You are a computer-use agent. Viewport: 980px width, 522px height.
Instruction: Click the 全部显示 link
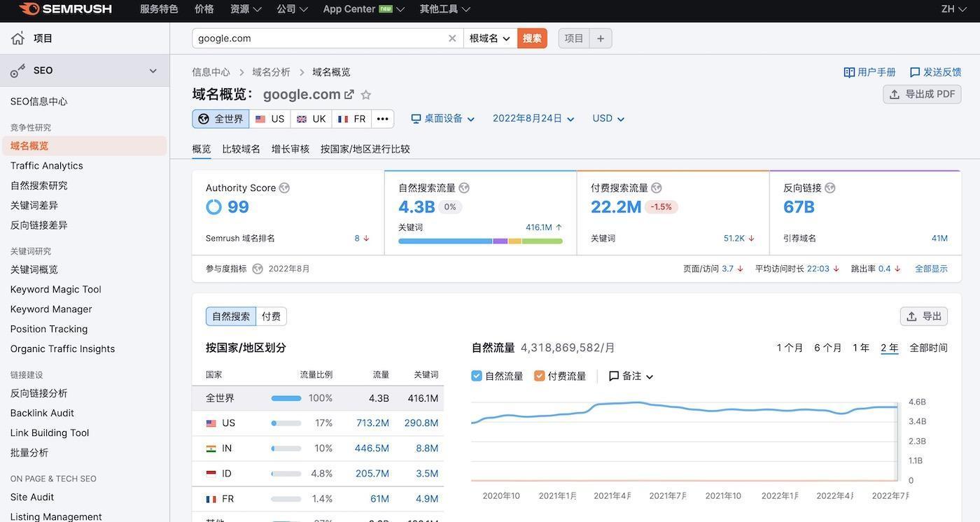coord(931,269)
